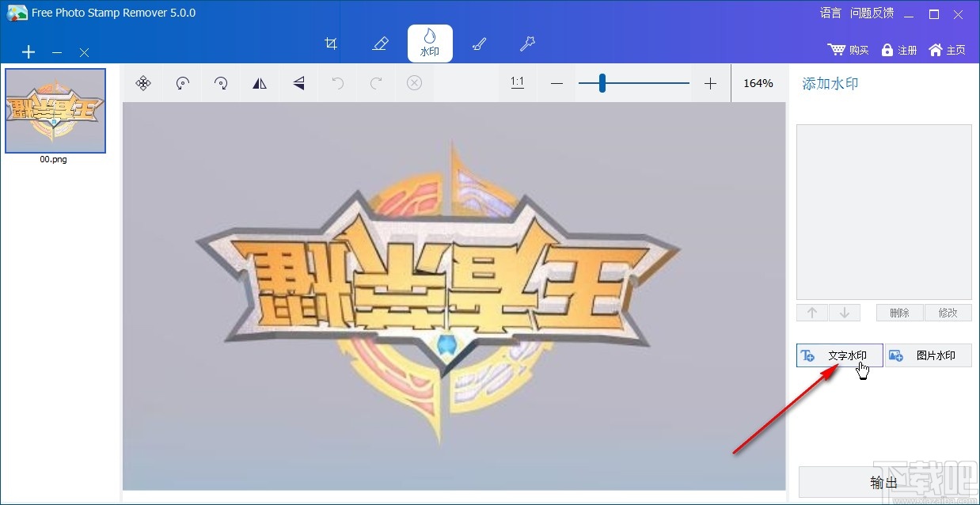Select the eraser tool tab
980x505 pixels.
point(380,44)
